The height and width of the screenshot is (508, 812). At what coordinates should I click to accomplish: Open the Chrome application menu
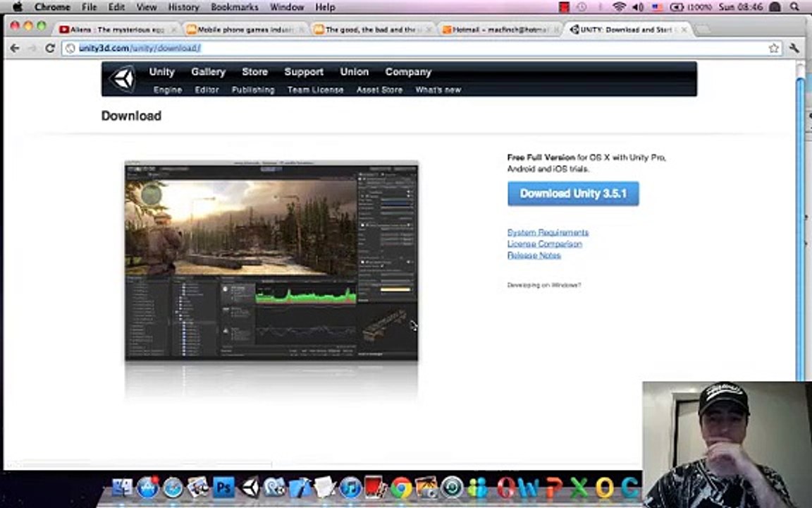tap(52, 7)
